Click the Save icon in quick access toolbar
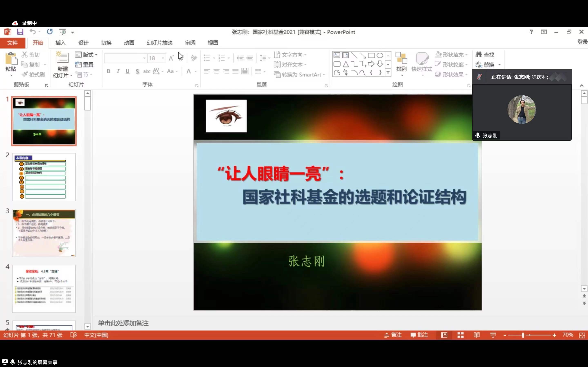588x367 pixels. (x=20, y=32)
